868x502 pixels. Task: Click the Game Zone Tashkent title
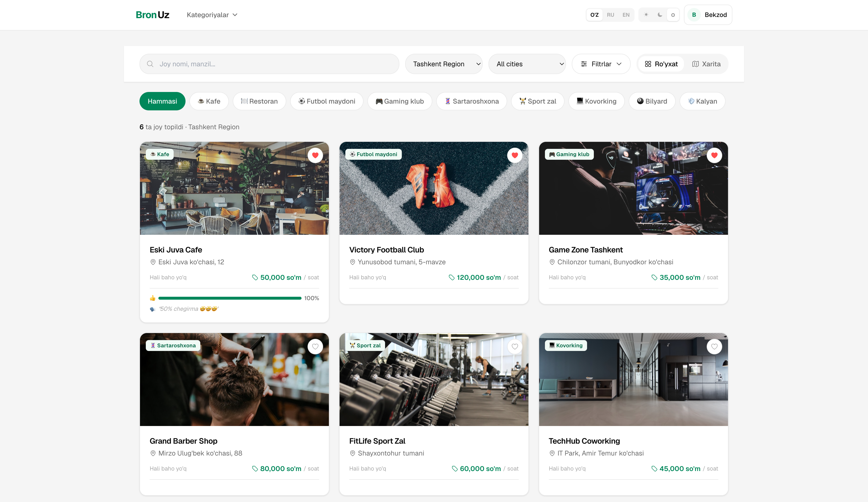(586, 250)
